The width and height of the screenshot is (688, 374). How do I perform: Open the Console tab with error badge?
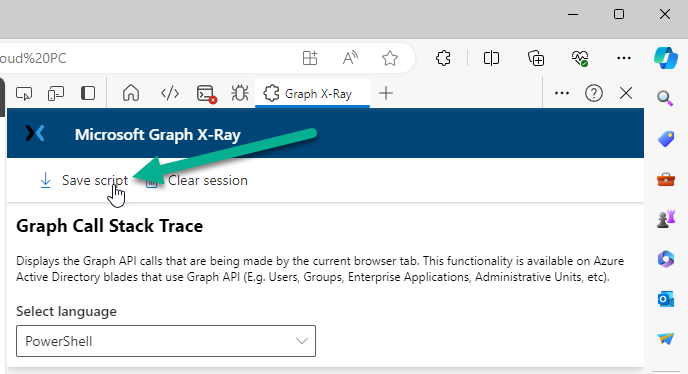click(x=206, y=94)
